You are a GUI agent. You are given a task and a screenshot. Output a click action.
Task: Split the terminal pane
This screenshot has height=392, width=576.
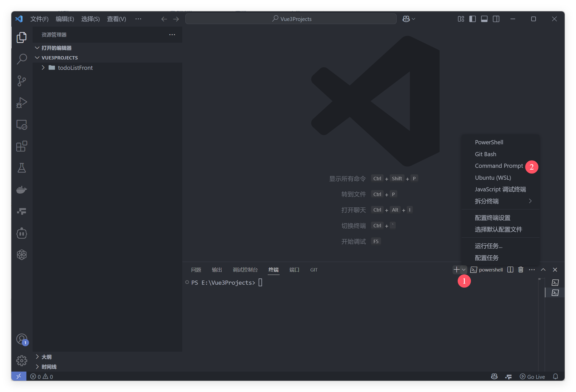pyautogui.click(x=510, y=270)
